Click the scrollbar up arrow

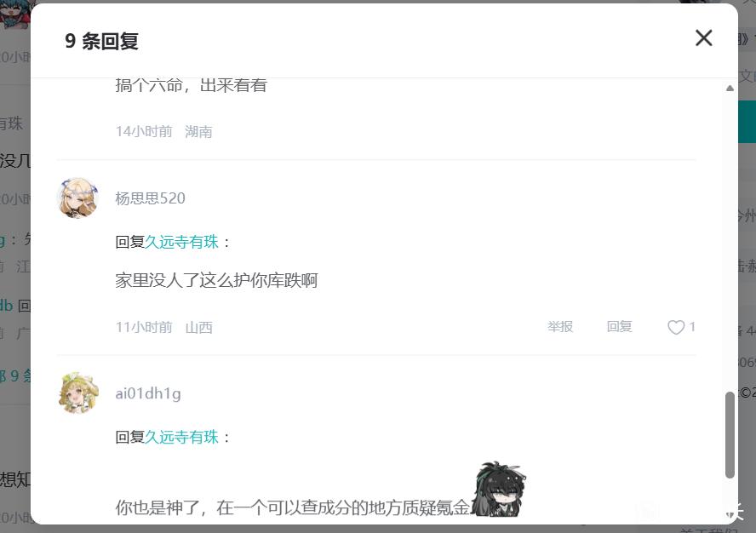730,89
